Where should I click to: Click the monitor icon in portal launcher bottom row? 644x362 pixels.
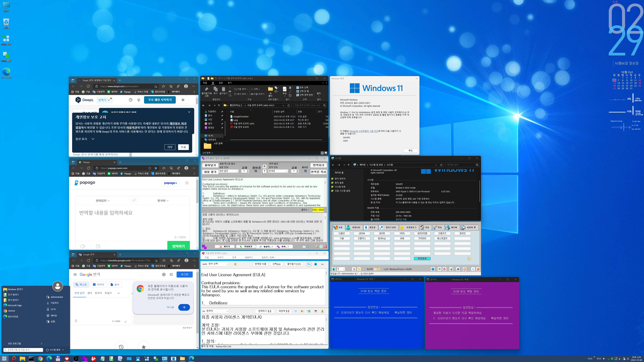[x=458, y=269]
